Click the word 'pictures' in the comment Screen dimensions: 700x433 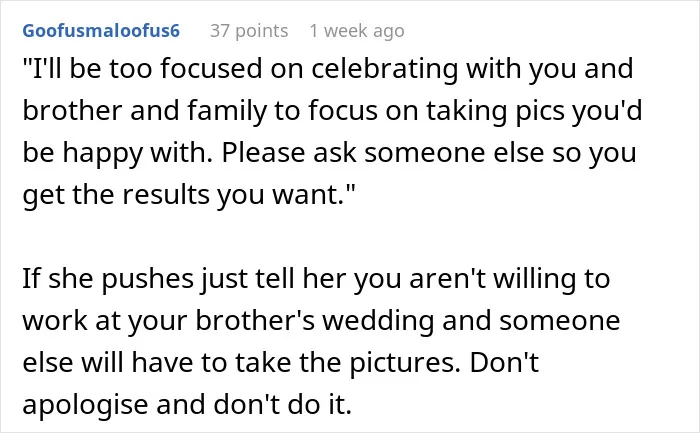coord(404,363)
